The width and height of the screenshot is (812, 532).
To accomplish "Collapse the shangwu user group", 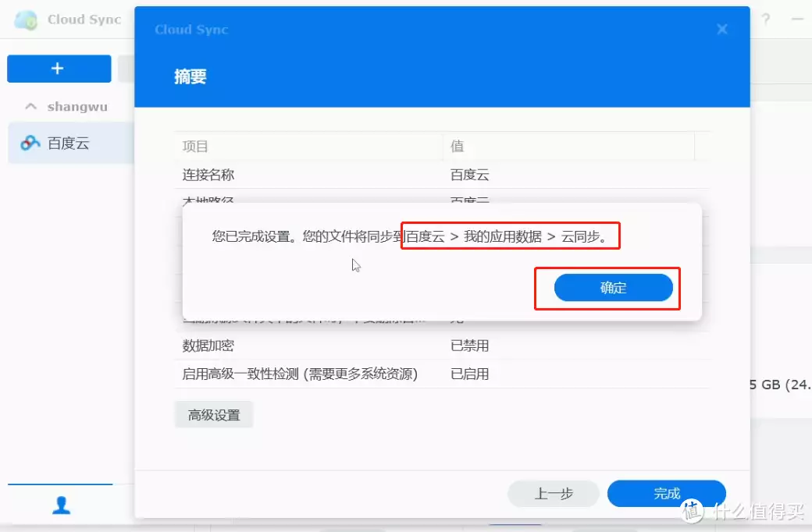I will (31, 107).
